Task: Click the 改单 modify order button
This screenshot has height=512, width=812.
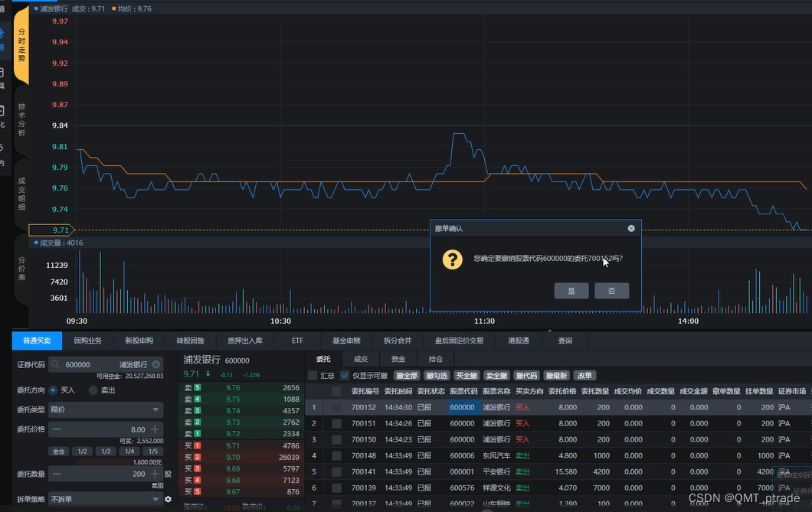Action: (x=584, y=376)
